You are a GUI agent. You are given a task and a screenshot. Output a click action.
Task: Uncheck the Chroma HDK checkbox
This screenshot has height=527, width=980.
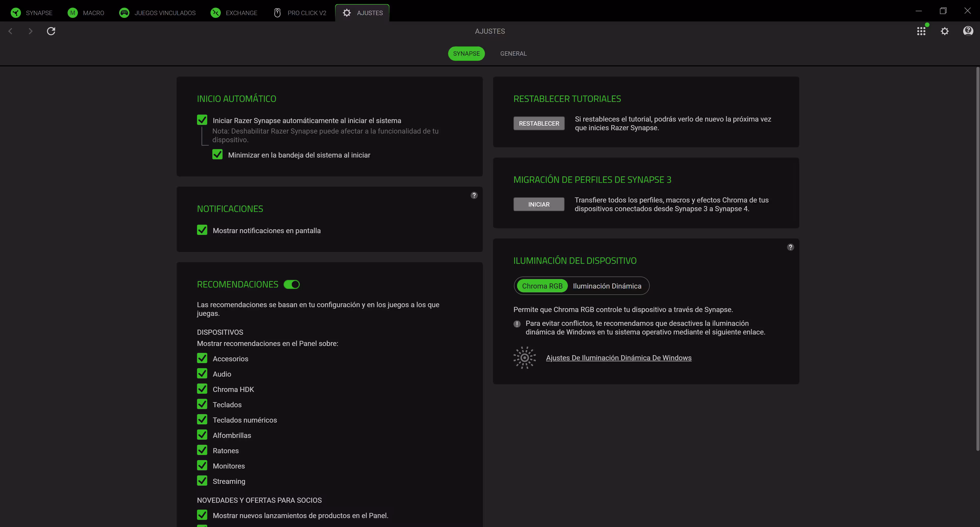click(202, 389)
